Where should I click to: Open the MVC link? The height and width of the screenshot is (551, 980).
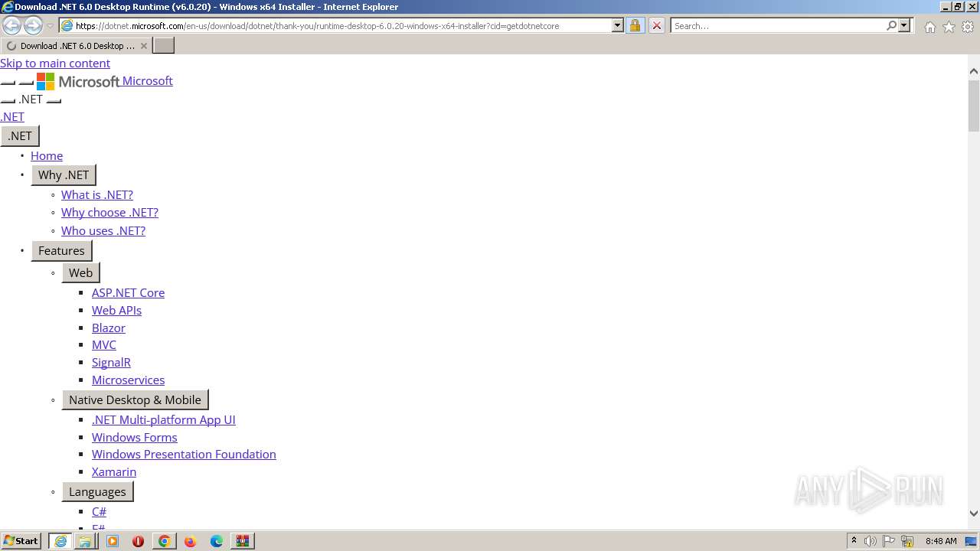coord(104,345)
